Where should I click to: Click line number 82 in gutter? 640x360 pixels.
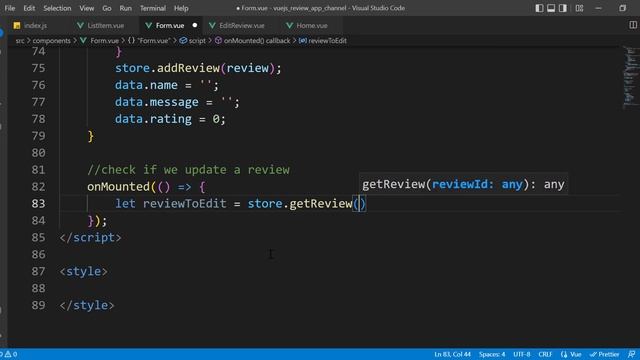38,187
